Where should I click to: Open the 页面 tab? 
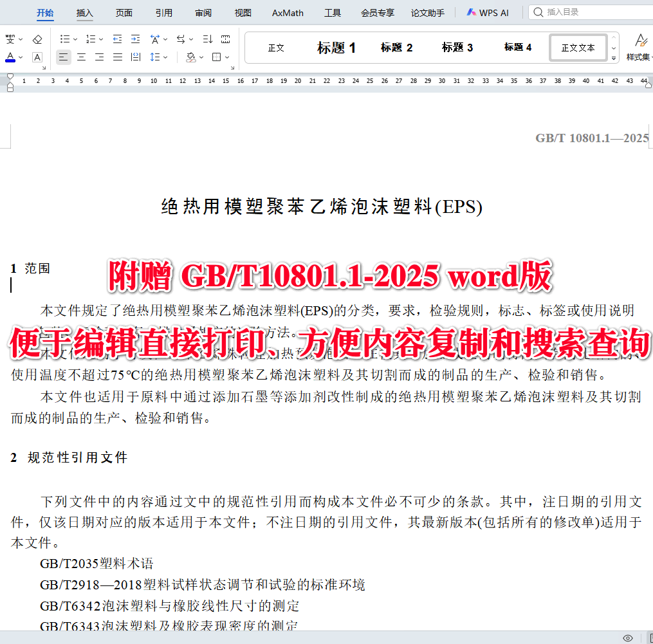(x=124, y=13)
